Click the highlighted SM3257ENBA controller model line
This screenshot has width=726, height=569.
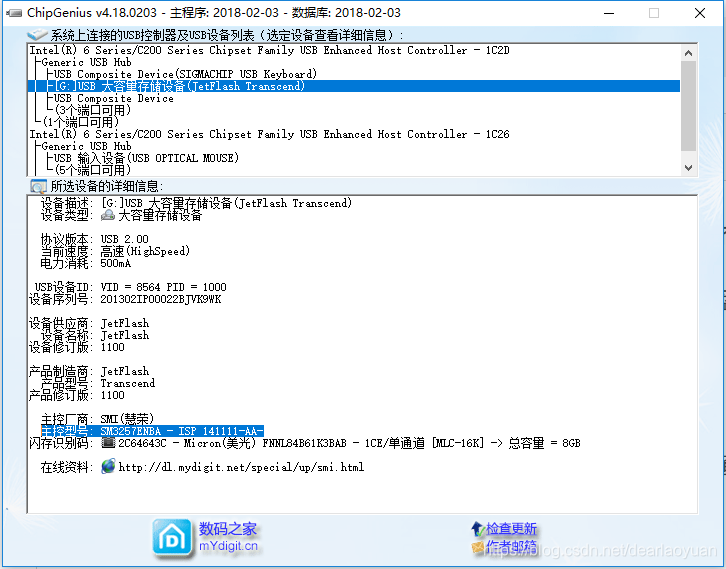pyautogui.click(x=152, y=431)
